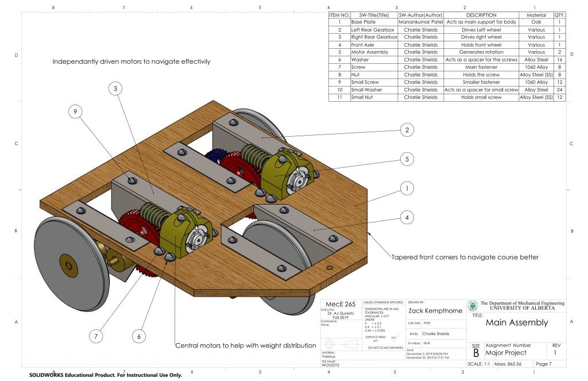Select balloon 4 for the front axle
Image resolution: width=588 pixels, height=381 pixels.
coord(407,217)
